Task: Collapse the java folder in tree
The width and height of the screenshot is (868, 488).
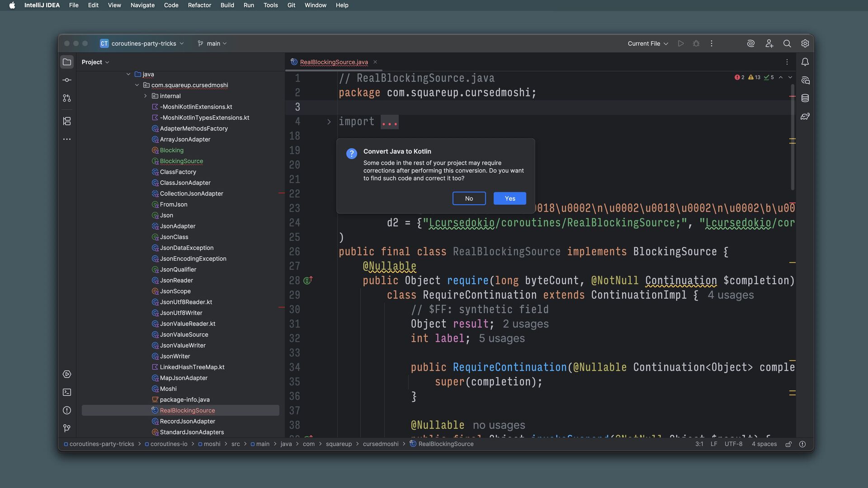Action: click(x=128, y=74)
